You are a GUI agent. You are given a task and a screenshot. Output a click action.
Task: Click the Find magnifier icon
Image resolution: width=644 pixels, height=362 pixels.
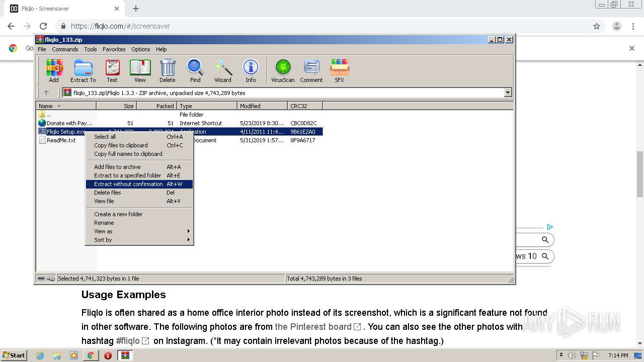click(x=195, y=70)
